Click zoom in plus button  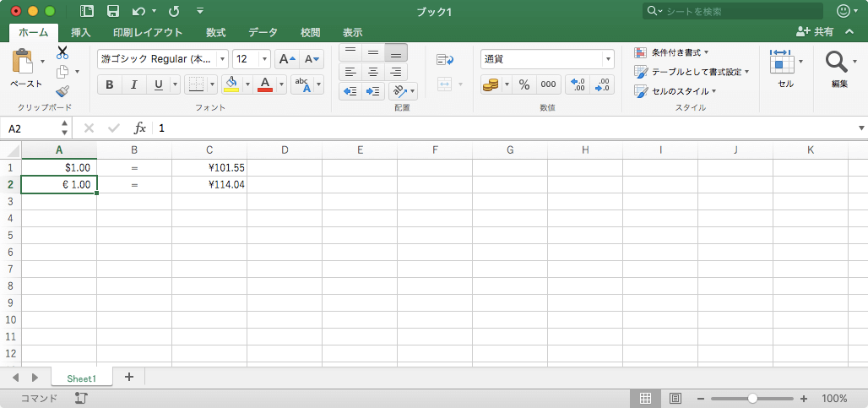click(x=804, y=398)
